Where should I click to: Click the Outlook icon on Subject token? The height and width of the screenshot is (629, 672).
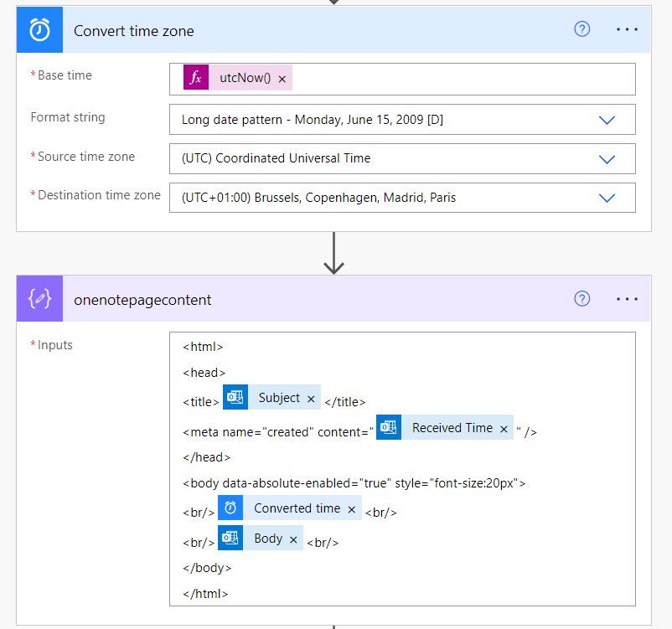click(235, 397)
